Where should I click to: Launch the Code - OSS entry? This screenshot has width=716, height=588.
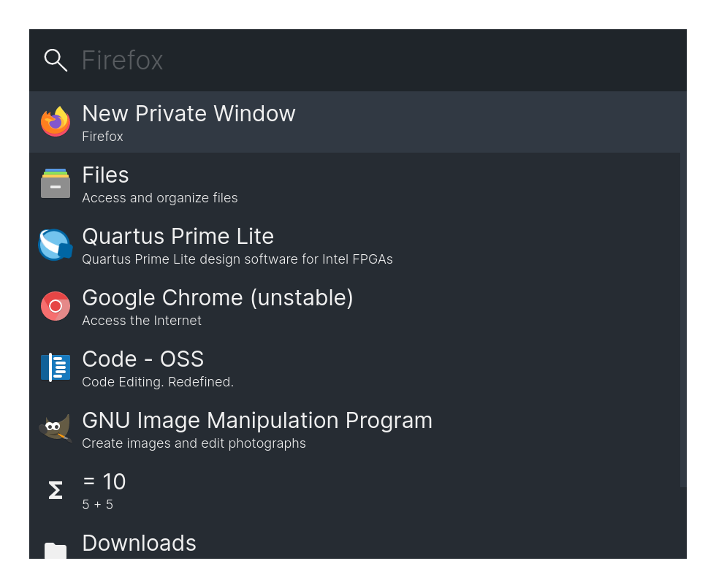coord(354,367)
